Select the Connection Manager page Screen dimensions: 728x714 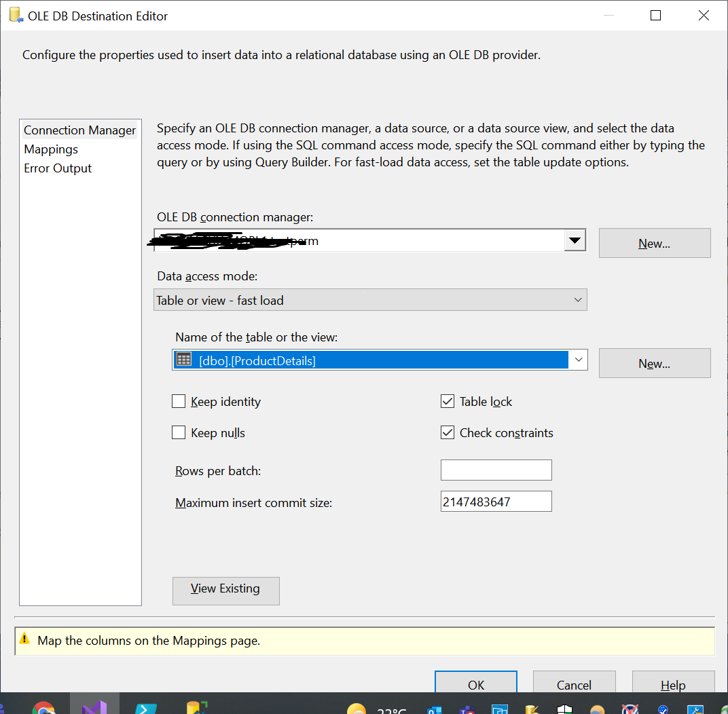tap(80, 130)
